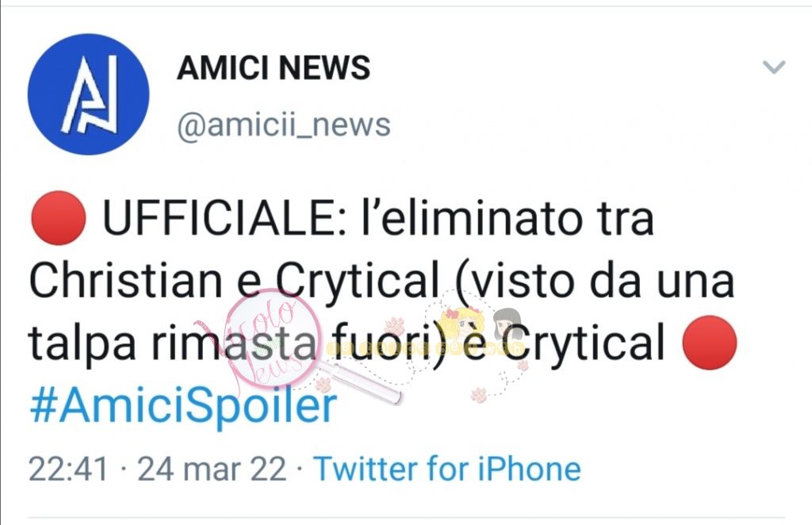812x525 pixels.
Task: Click the red circle emoji before UFFICIALE
Action: click(59, 218)
